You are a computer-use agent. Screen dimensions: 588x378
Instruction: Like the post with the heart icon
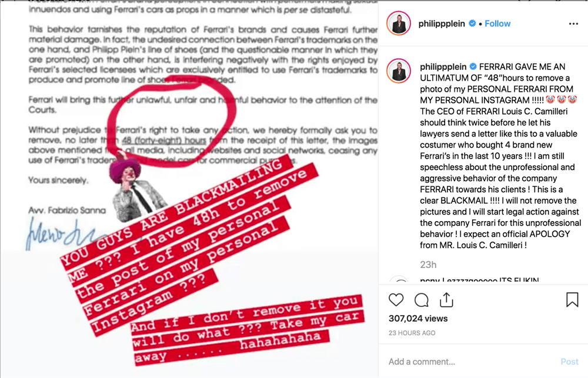(x=396, y=300)
